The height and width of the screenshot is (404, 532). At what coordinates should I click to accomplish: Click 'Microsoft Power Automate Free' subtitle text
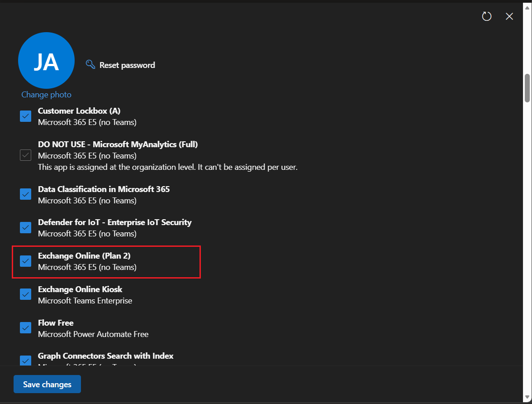tap(93, 334)
